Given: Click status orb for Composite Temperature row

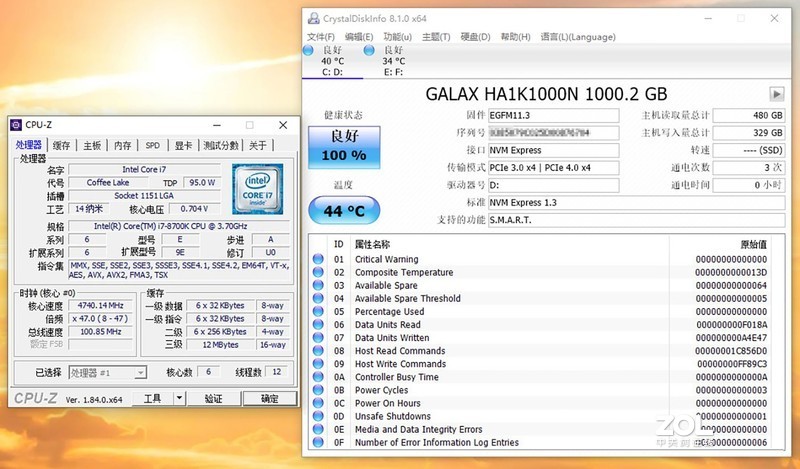Looking at the screenshot, I should (x=318, y=272).
